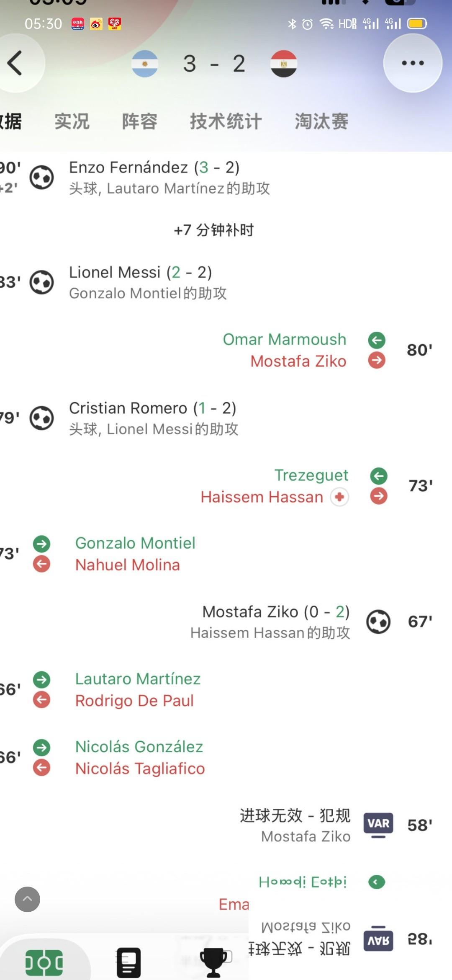This screenshot has height=980, width=452.
Task: Tap the goal ball icon at 67'
Action: [378, 622]
